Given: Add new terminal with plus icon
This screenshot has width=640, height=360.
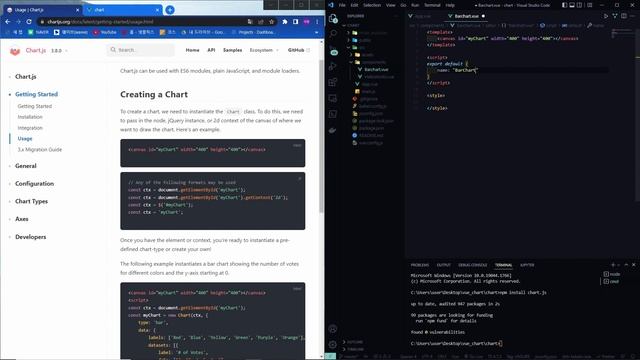Looking at the screenshot, I should coord(613,265).
